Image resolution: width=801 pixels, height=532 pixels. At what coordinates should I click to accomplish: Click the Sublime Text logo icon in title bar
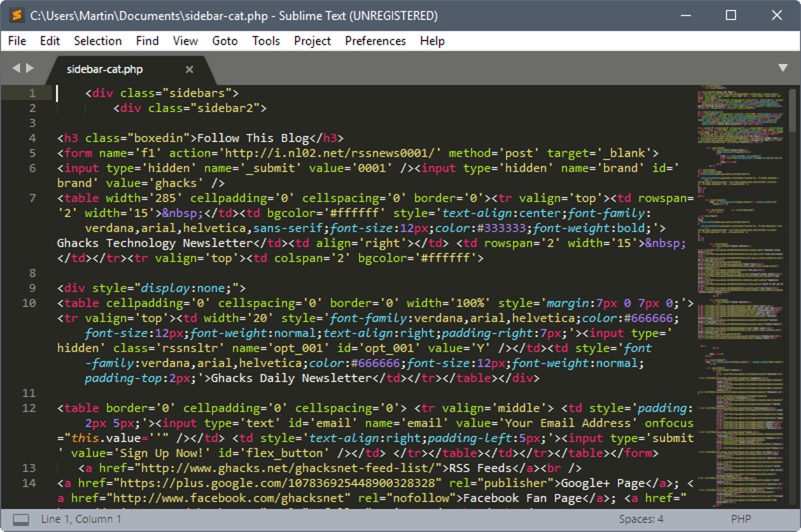click(x=17, y=15)
